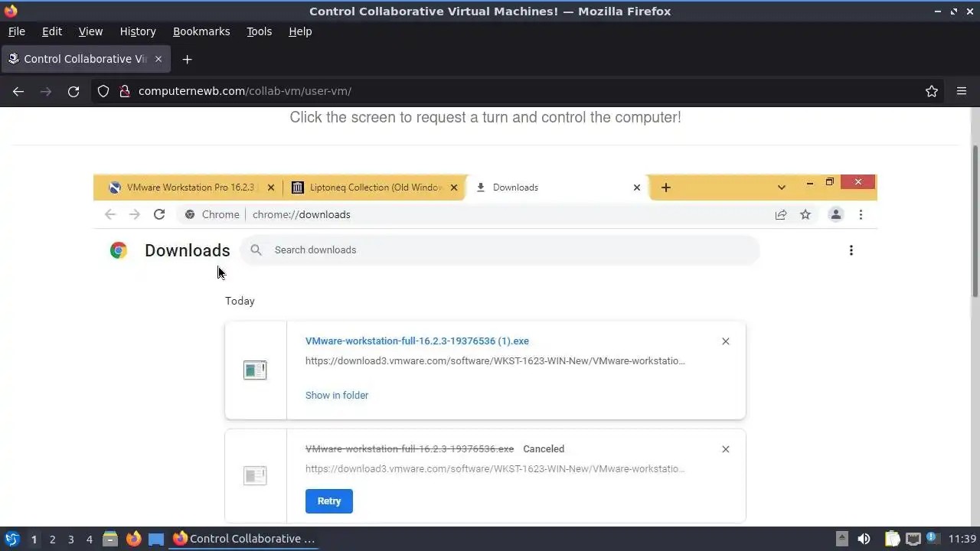This screenshot has width=980, height=551.
Task: Open the system start menu
Action: [x=11, y=539]
